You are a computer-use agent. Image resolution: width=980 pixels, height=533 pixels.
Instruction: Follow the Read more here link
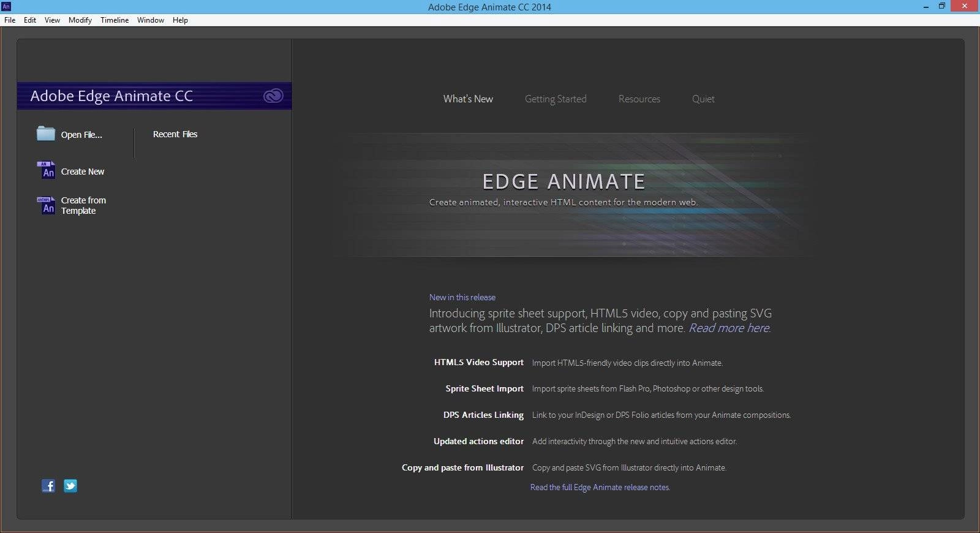(x=729, y=328)
